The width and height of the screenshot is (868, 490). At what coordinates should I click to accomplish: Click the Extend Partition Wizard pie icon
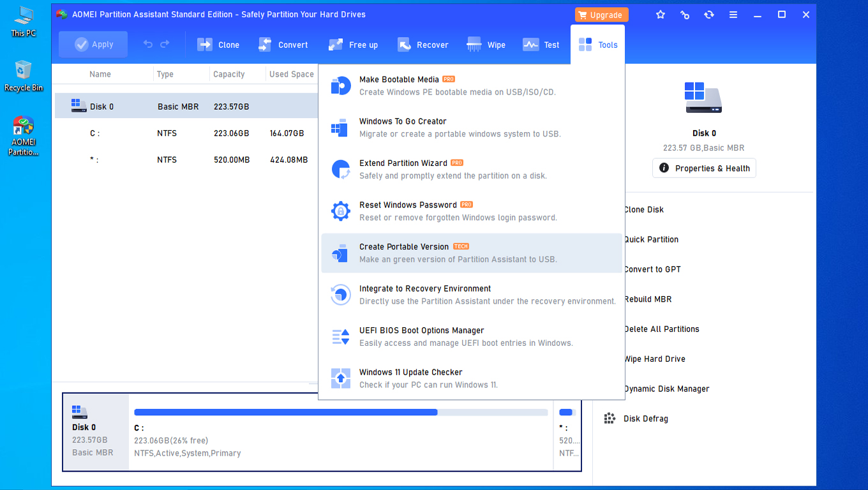341,169
